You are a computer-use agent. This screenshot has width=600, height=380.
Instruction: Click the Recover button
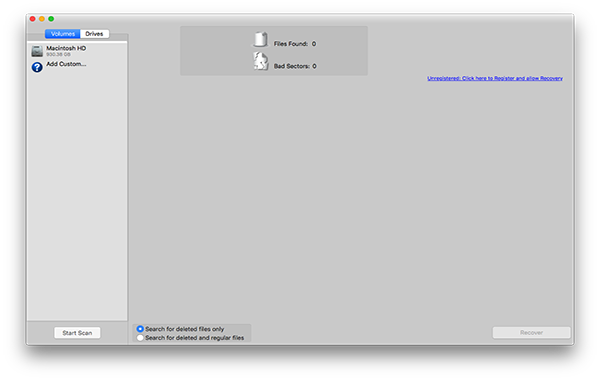point(531,333)
